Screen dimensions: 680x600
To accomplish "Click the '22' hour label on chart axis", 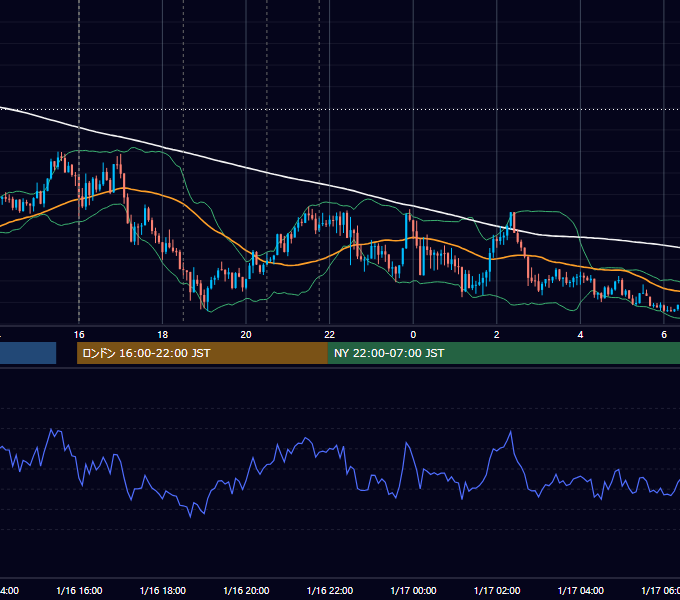I will [x=330, y=335].
